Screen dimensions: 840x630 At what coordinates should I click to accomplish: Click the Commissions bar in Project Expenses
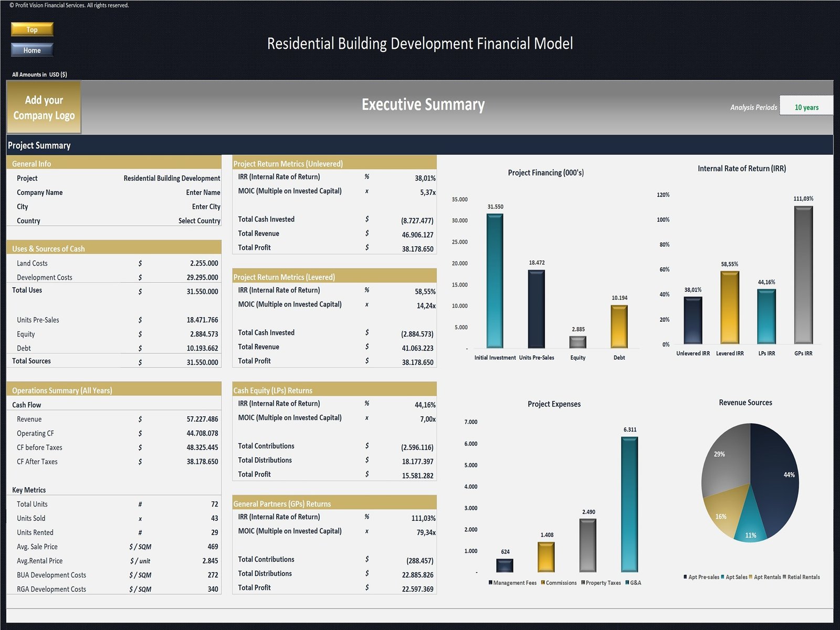(546, 556)
